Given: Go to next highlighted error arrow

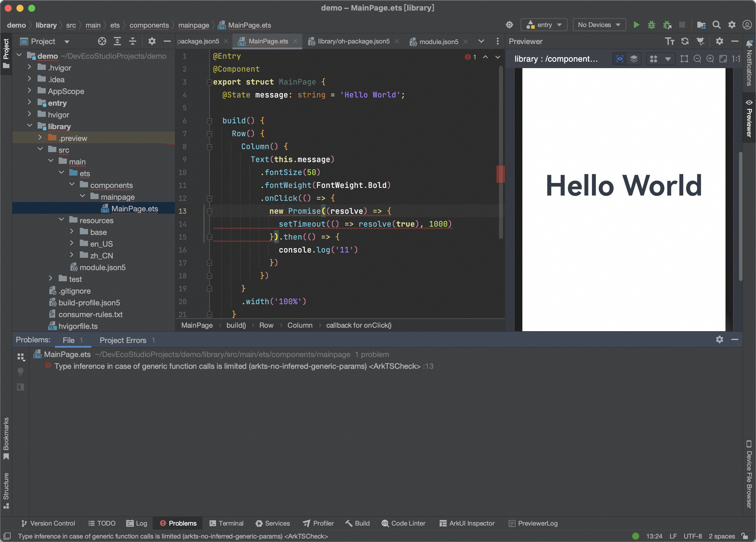Looking at the screenshot, I should (497, 57).
